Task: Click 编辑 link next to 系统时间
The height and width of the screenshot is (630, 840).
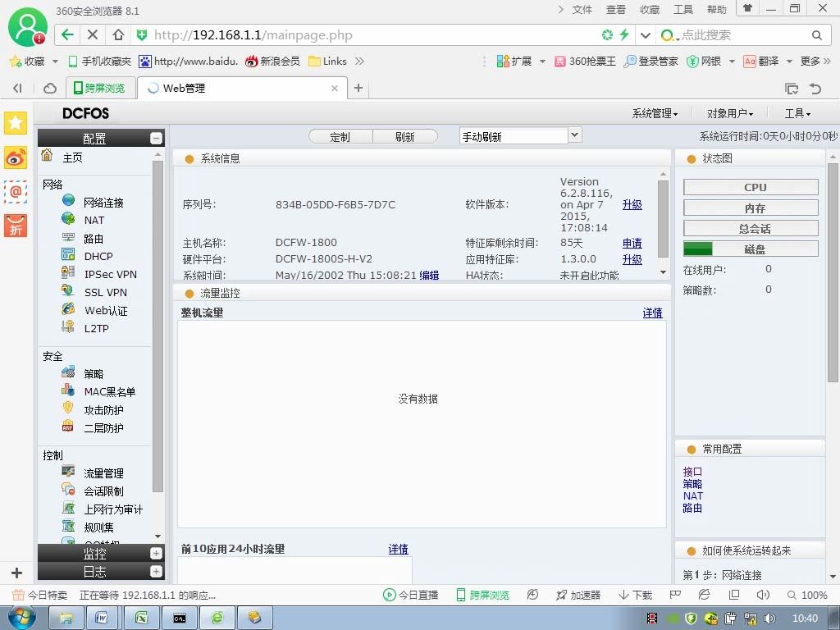Action: (429, 276)
